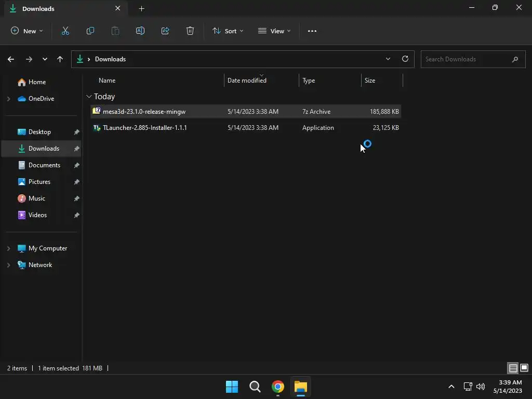The width and height of the screenshot is (532, 399).
Task: Open OneDrive in the sidebar
Action: click(41, 99)
